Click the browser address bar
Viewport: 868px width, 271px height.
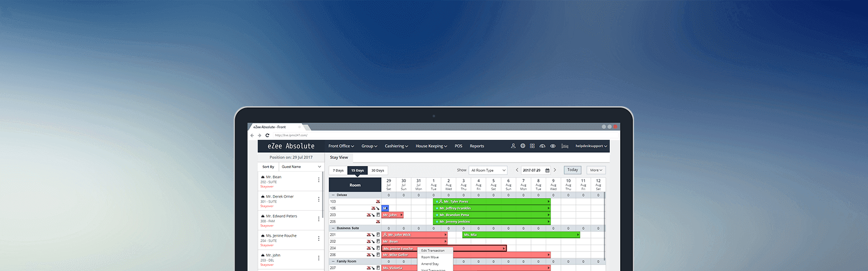[x=445, y=135]
